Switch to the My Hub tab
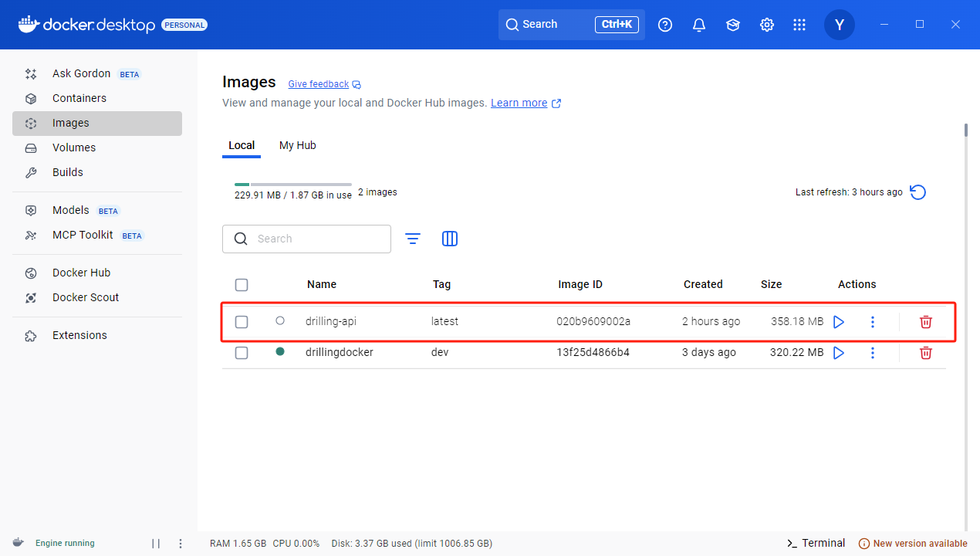The image size is (980, 556). [297, 145]
